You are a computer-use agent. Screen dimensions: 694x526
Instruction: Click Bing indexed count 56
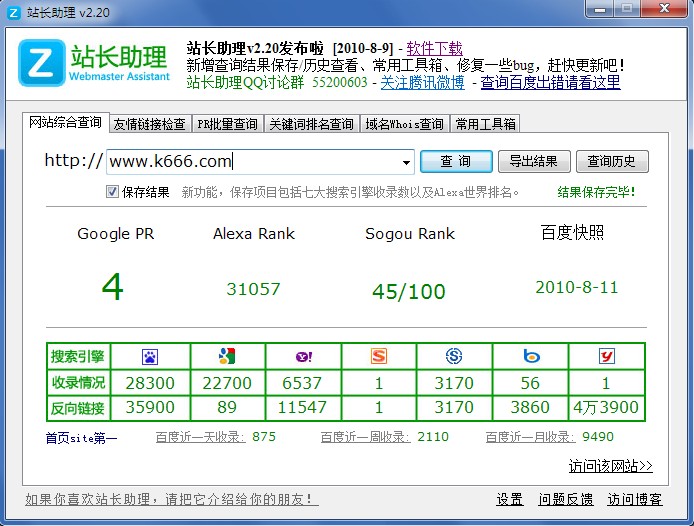tap(530, 383)
